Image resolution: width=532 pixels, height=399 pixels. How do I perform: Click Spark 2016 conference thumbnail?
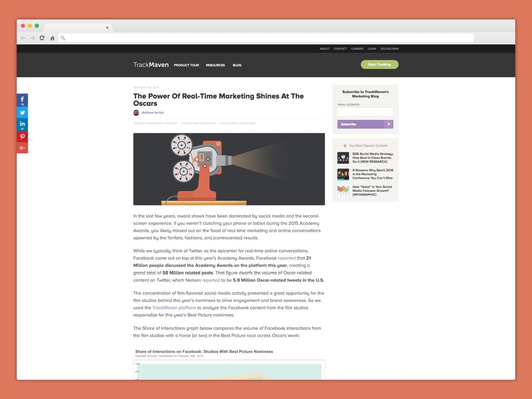343,174
